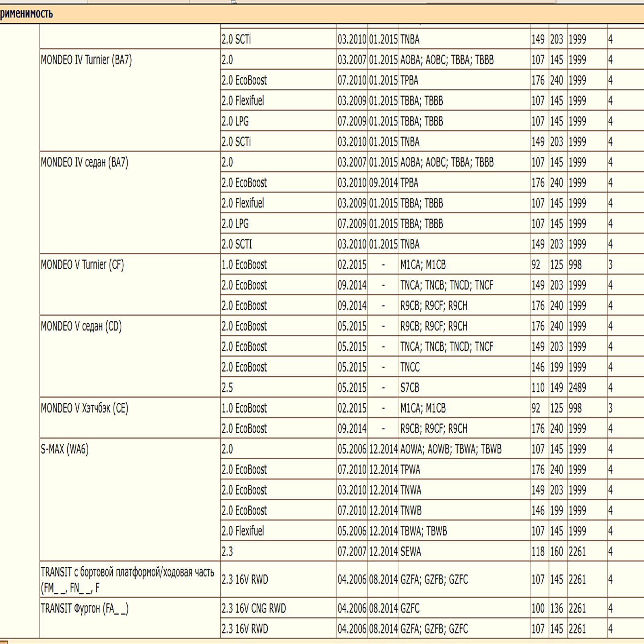Select the MONDEO V Хэтчбэк (CE) model cell

click(85, 409)
